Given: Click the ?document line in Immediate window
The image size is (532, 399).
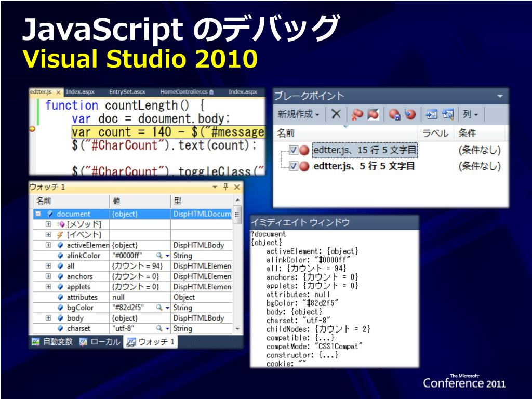Looking at the screenshot, I should [268, 234].
